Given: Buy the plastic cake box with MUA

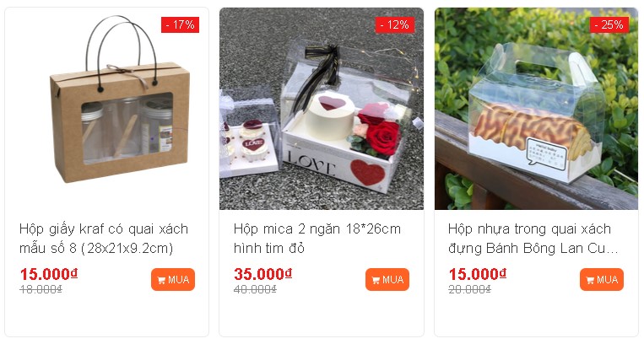Looking at the screenshot, I should click(602, 280).
